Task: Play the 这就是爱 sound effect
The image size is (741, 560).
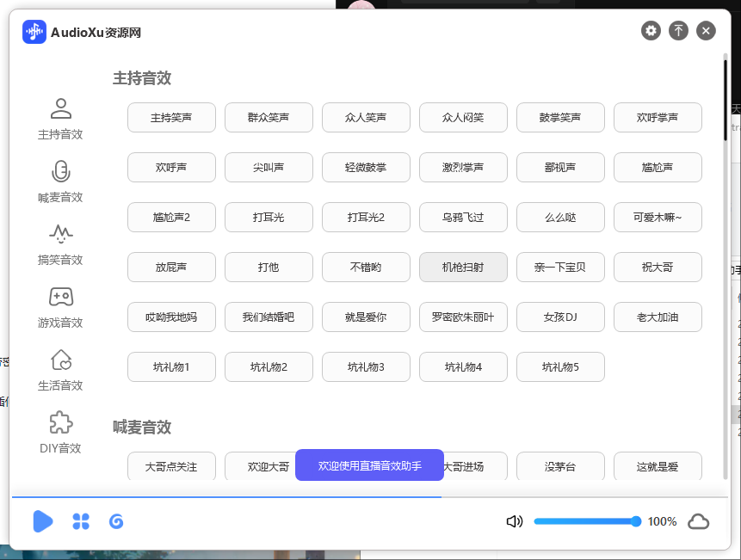Action: coord(658,466)
